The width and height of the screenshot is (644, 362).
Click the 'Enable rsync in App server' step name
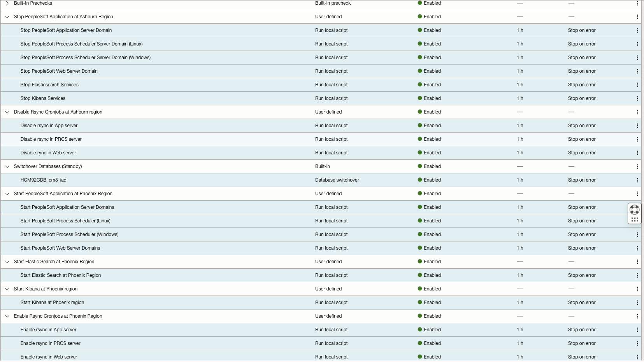click(x=48, y=330)
